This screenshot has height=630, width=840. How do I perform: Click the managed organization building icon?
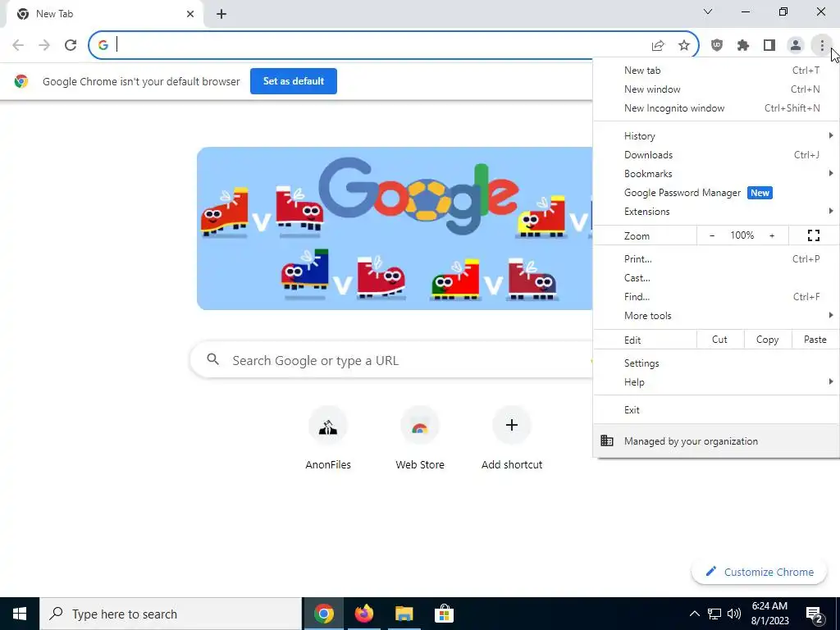click(607, 441)
